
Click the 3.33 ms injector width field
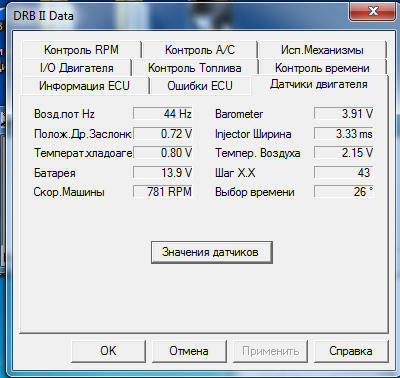coord(344,134)
